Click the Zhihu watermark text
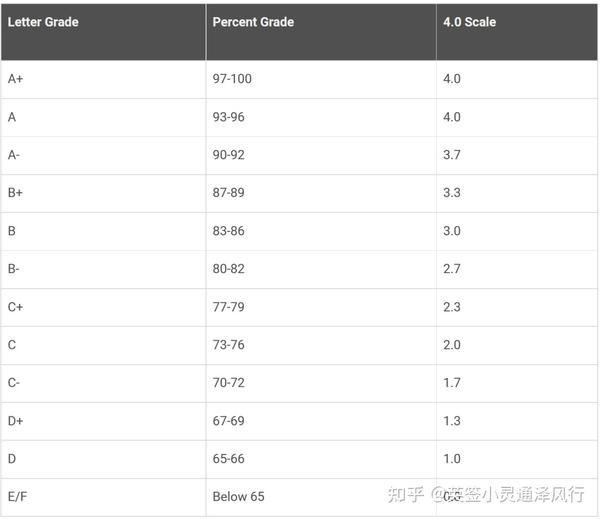The height and width of the screenshot is (519, 600). click(x=500, y=496)
